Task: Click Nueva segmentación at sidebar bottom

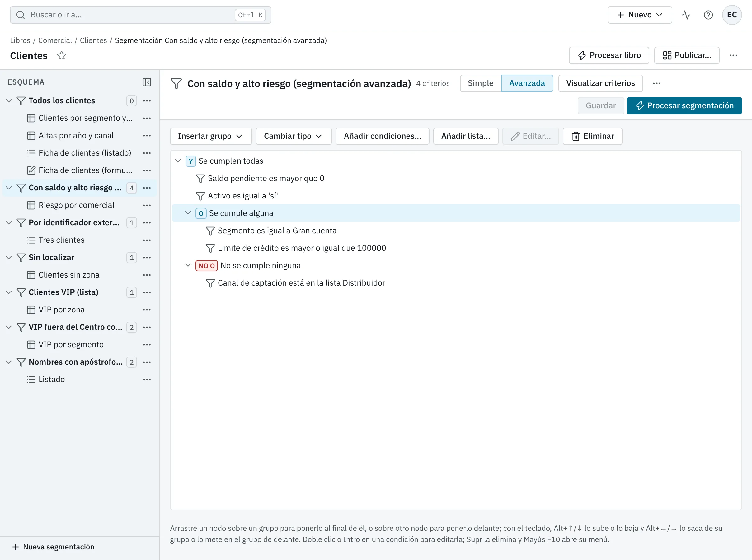Action: (53, 547)
